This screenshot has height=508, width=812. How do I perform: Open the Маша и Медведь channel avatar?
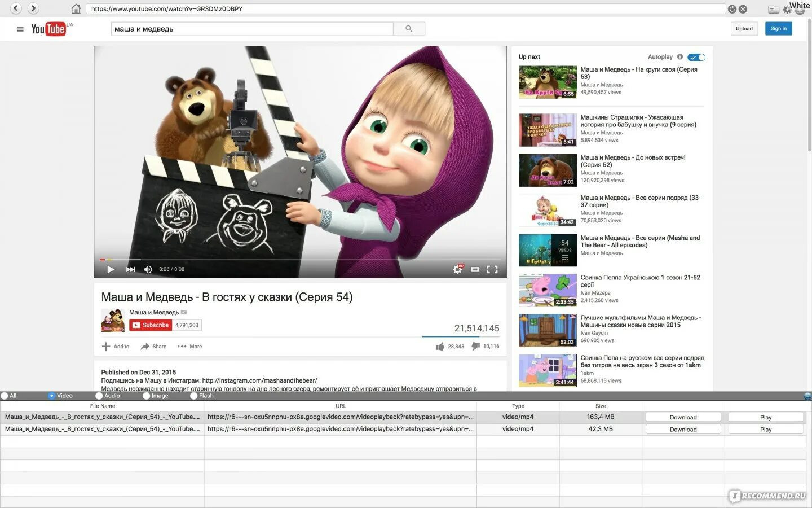[113, 320]
